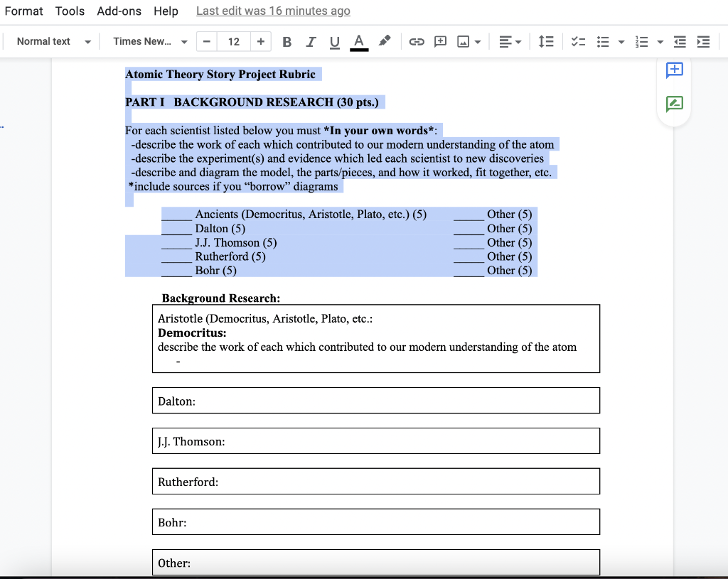Insert a link
This screenshot has width=728, height=579.
click(x=417, y=42)
